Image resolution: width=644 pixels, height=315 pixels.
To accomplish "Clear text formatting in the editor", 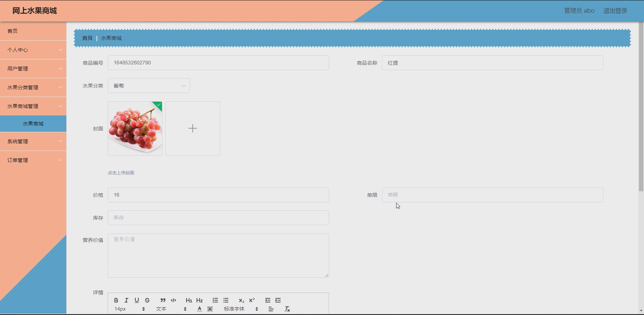I will click(287, 309).
